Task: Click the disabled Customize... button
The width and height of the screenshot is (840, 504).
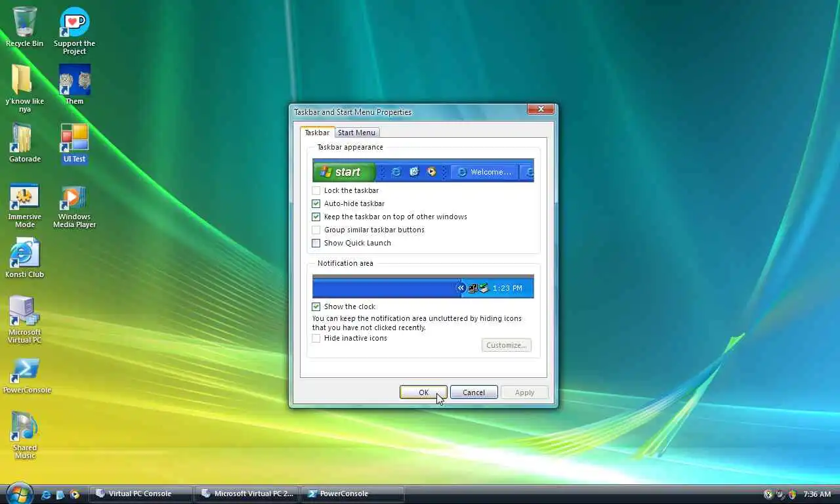Action: click(507, 345)
